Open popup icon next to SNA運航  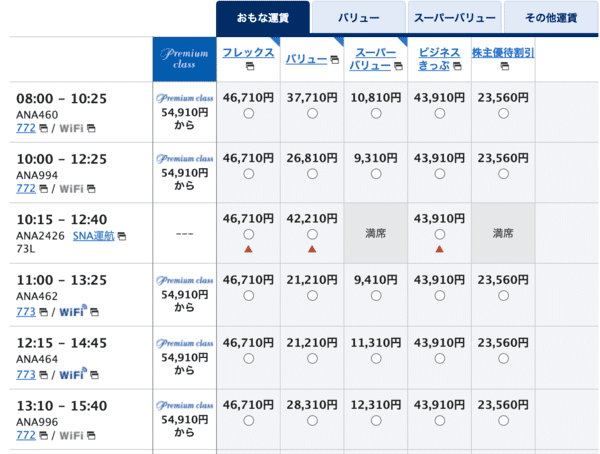122,236
